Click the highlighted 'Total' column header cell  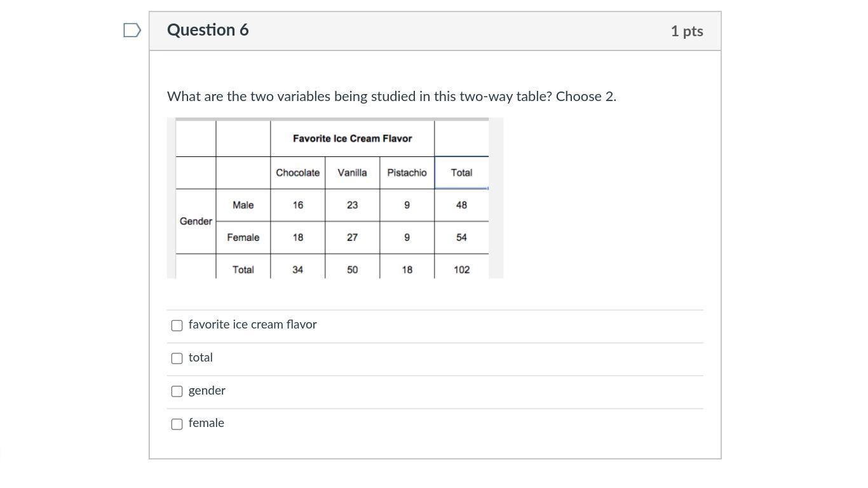[461, 173]
